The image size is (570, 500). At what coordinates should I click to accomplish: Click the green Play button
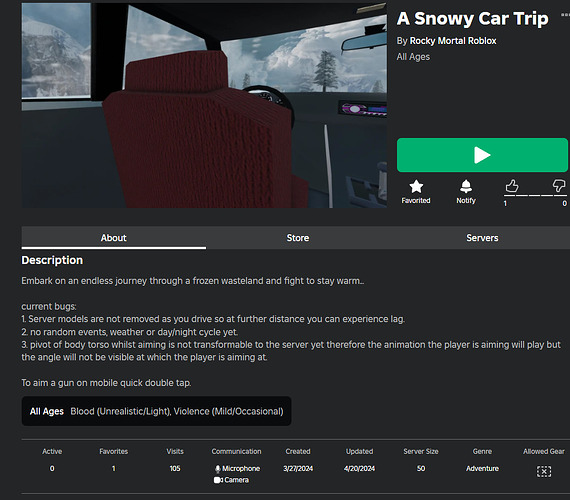click(x=482, y=155)
